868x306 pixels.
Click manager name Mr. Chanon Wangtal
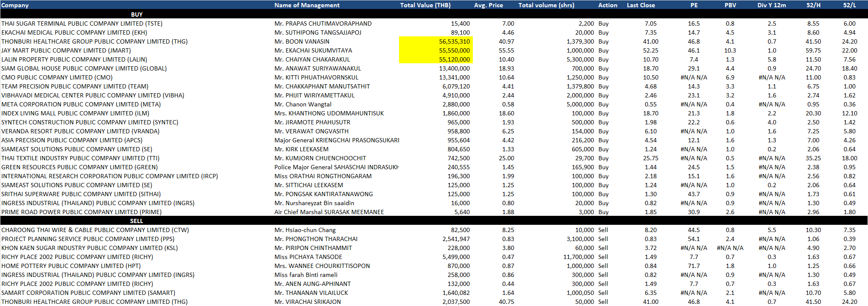point(303,104)
